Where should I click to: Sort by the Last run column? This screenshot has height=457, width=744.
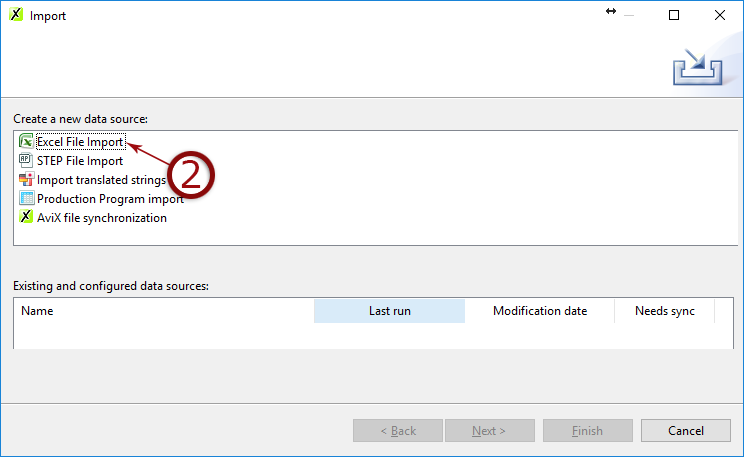(x=389, y=311)
